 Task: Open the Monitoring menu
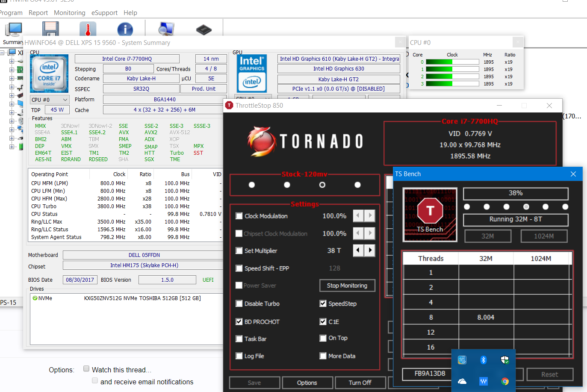tap(70, 13)
